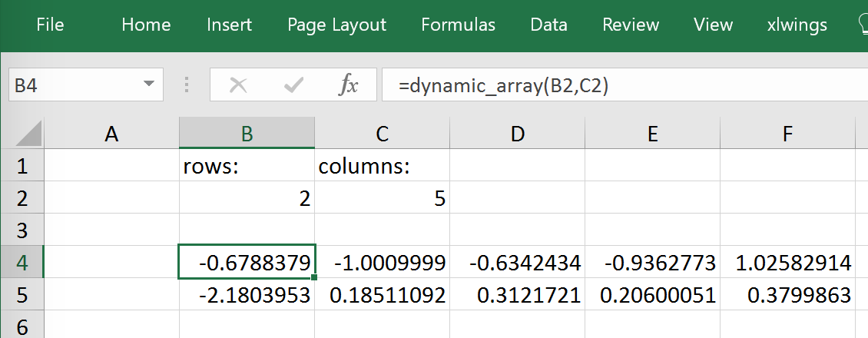The width and height of the screenshot is (868, 338).
Task: Click the Enter checkmark formula button
Action: tap(293, 85)
